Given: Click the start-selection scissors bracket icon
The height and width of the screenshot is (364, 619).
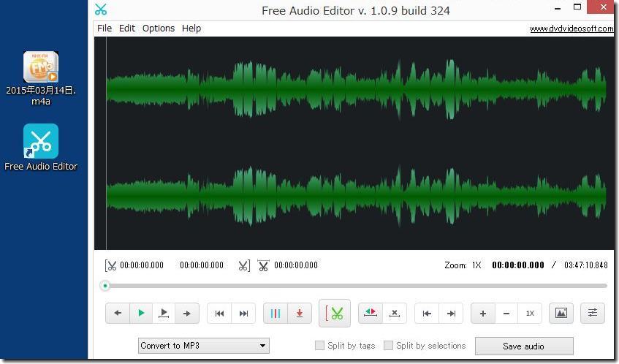Looking at the screenshot, I should click(110, 266).
